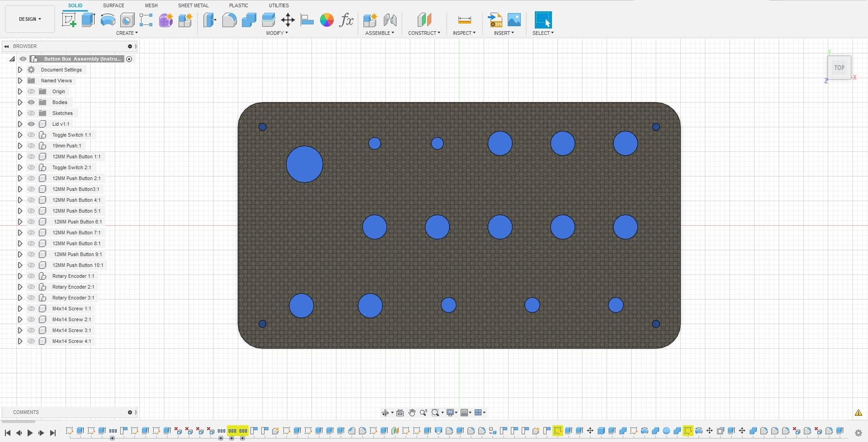Screen dimensions: 868x442
Task: Activate the Extrude tool
Action: coord(87,20)
